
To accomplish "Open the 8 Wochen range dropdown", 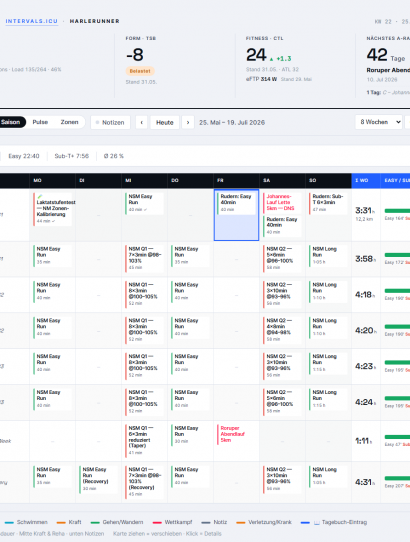I will 379,122.
